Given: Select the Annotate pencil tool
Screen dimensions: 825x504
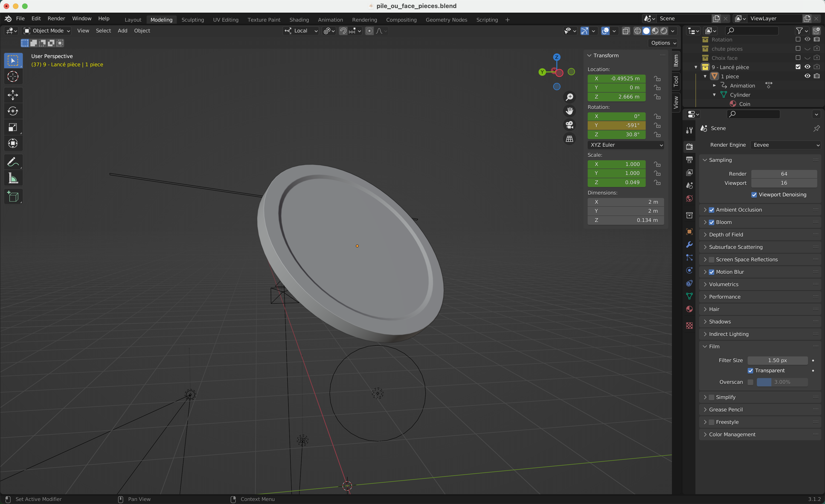Looking at the screenshot, I should click(x=13, y=162).
